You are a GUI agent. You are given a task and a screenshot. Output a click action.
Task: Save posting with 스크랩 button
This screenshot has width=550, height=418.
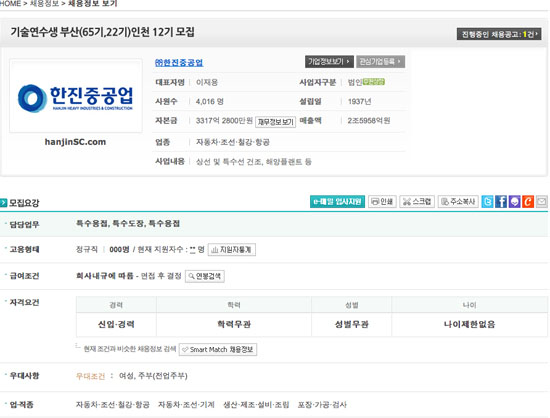click(x=417, y=202)
